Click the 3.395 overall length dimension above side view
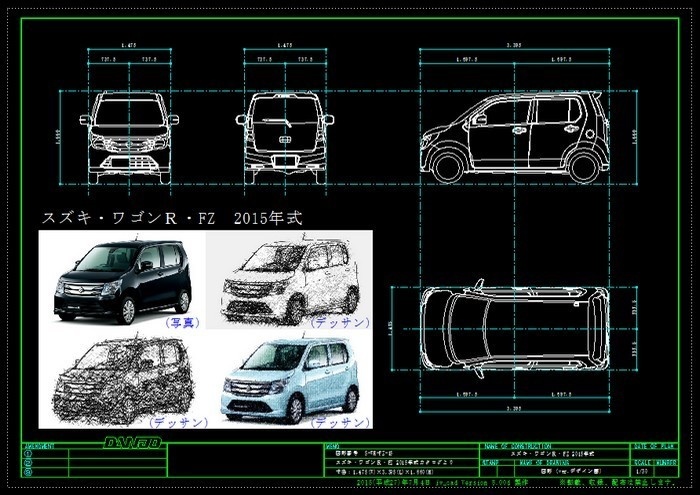Image resolution: width=700 pixels, height=495 pixels. (x=514, y=45)
